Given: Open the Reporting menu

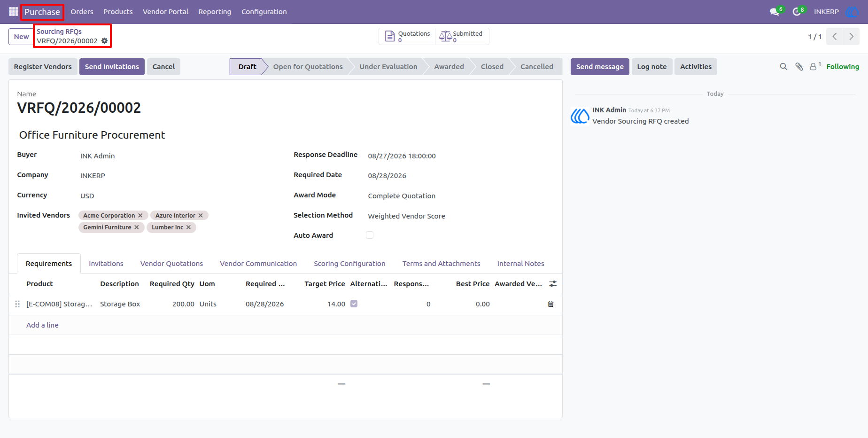Looking at the screenshot, I should tap(215, 12).
